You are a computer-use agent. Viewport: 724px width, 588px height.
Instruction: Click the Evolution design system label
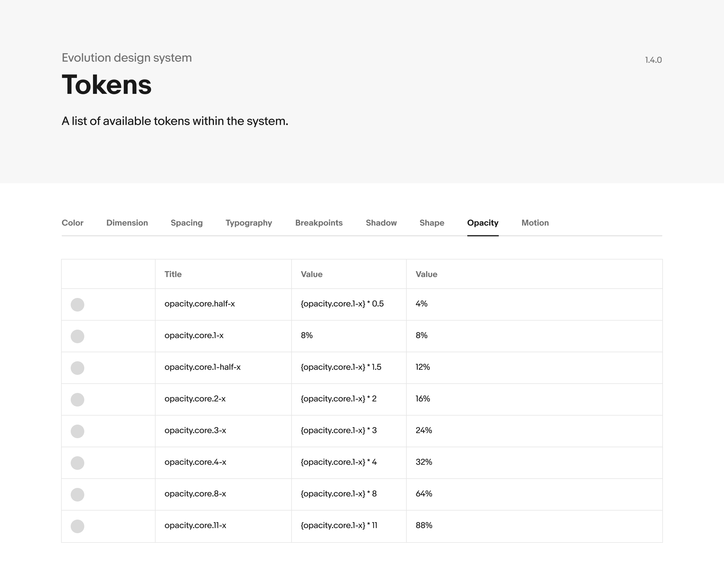coord(126,58)
